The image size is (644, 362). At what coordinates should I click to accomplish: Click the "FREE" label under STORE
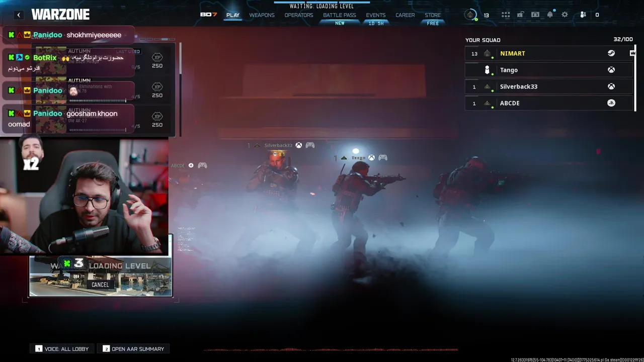[433, 23]
